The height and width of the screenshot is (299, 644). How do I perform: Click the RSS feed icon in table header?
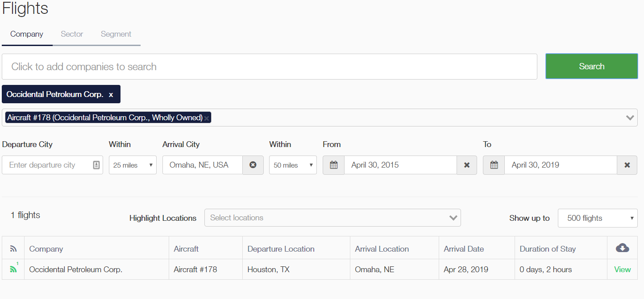tap(13, 249)
